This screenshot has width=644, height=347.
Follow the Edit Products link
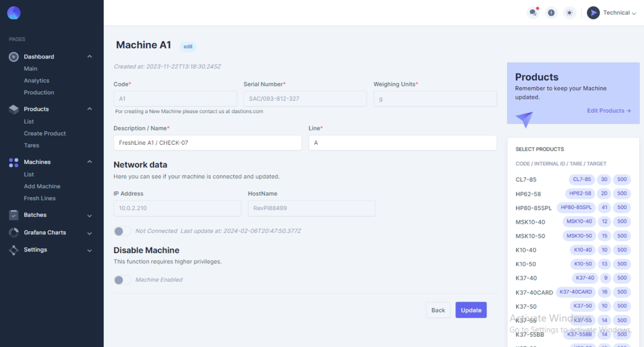[608, 110]
